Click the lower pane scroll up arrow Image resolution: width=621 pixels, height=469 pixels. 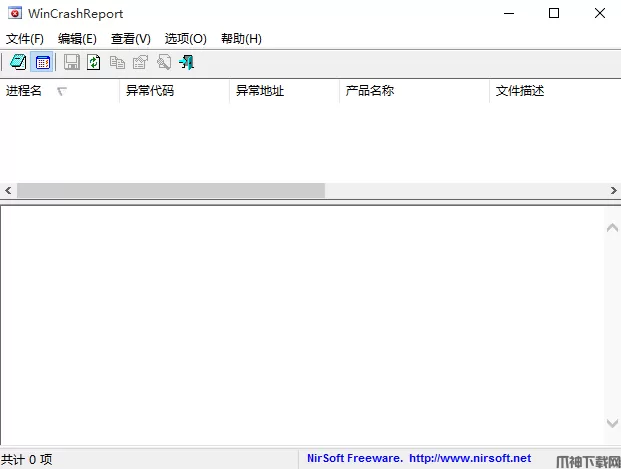click(x=612, y=227)
